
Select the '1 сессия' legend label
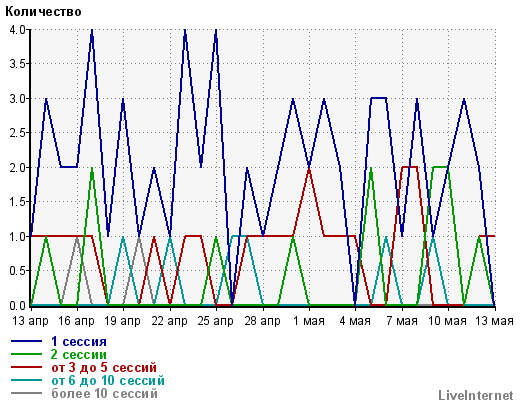point(79,341)
